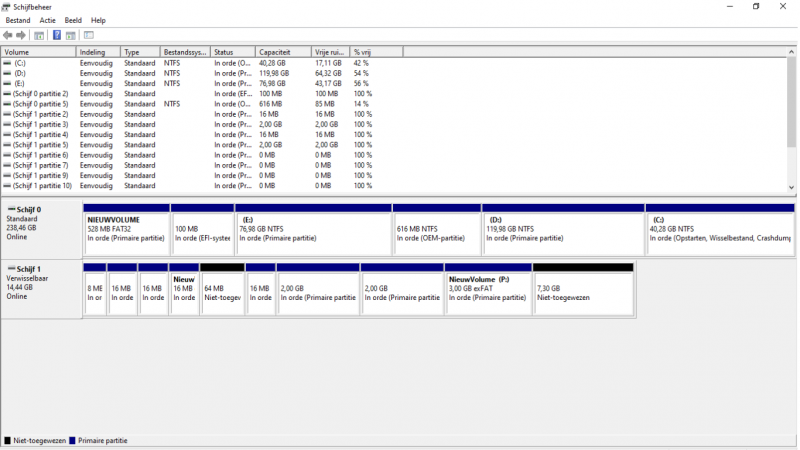Click the Back arrow in toolbar
The image size is (800, 450).
pos(8,36)
